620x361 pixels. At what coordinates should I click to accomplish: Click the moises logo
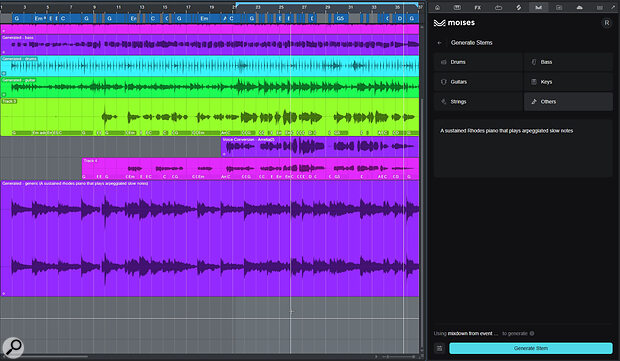tap(454, 23)
